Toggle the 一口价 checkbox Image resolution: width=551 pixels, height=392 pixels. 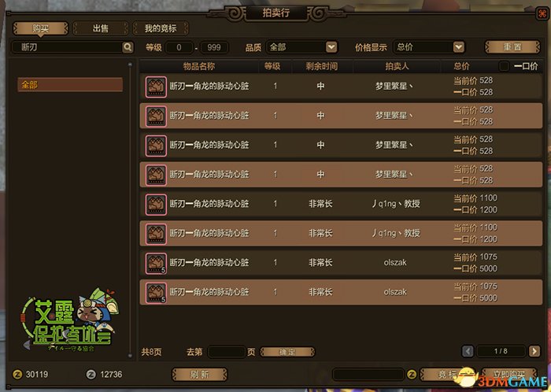tap(504, 66)
